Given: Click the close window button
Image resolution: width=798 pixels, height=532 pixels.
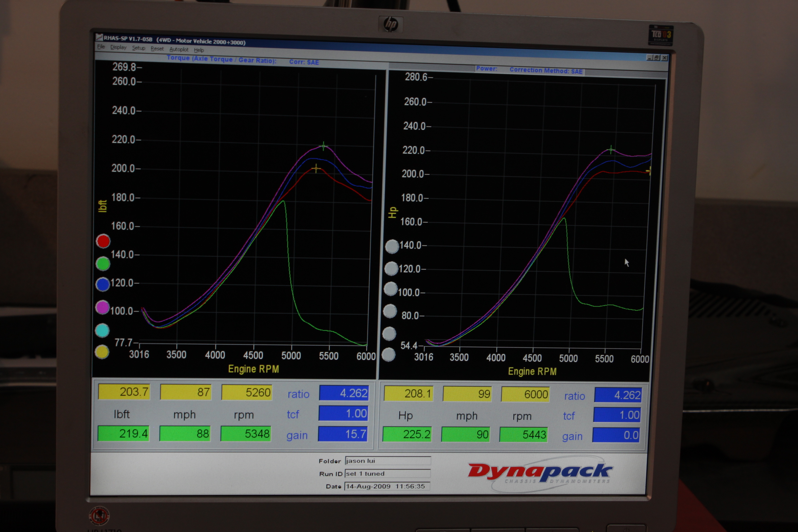Looking at the screenshot, I should pos(664,58).
